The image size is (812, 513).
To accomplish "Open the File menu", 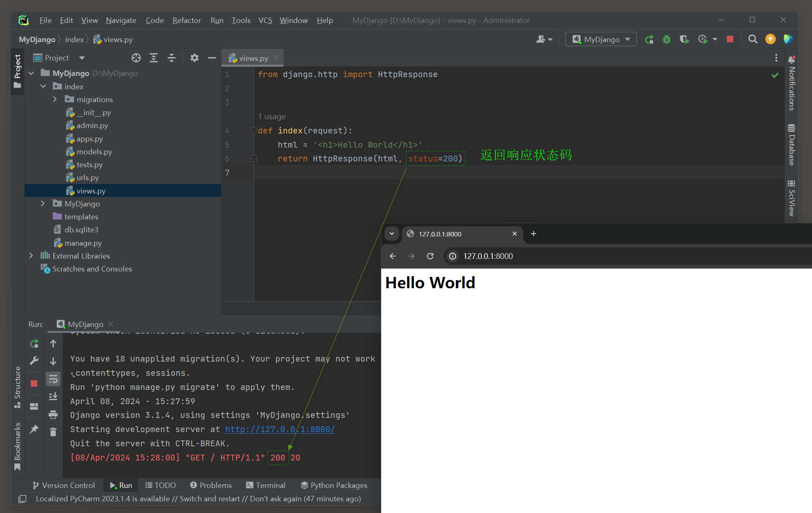I will click(x=45, y=20).
